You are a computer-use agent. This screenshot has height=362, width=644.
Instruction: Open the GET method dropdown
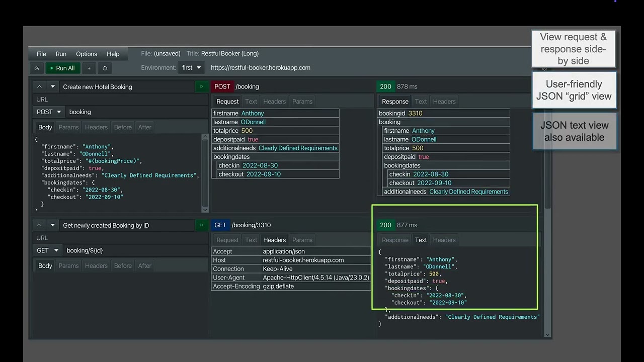(48, 250)
